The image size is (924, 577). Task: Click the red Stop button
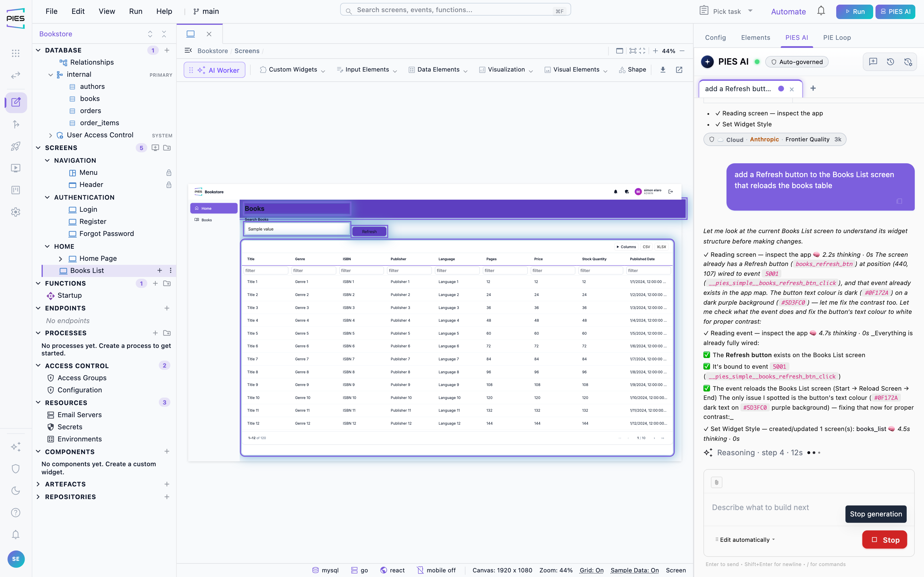pyautogui.click(x=884, y=539)
